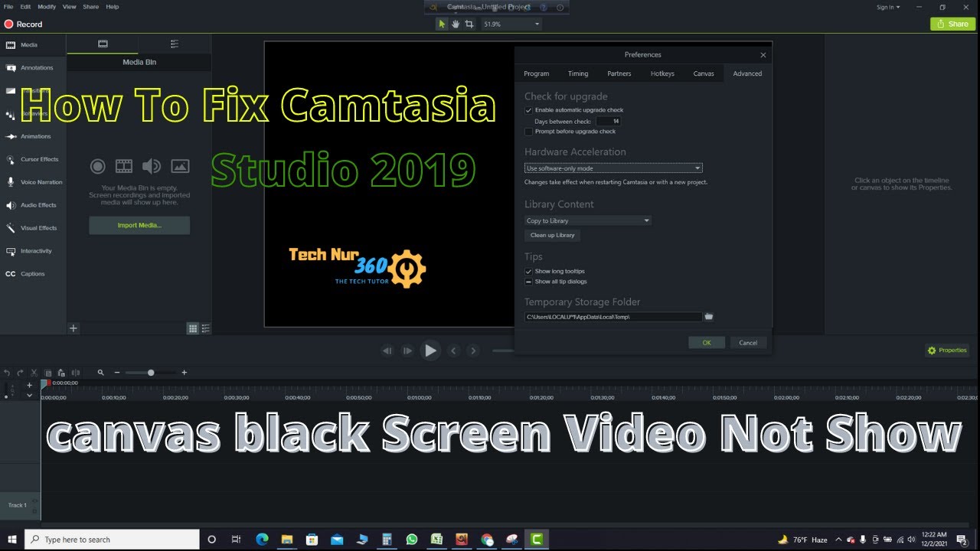The image size is (980, 551).
Task: Open the Canvas tab in Preferences
Action: [704, 73]
